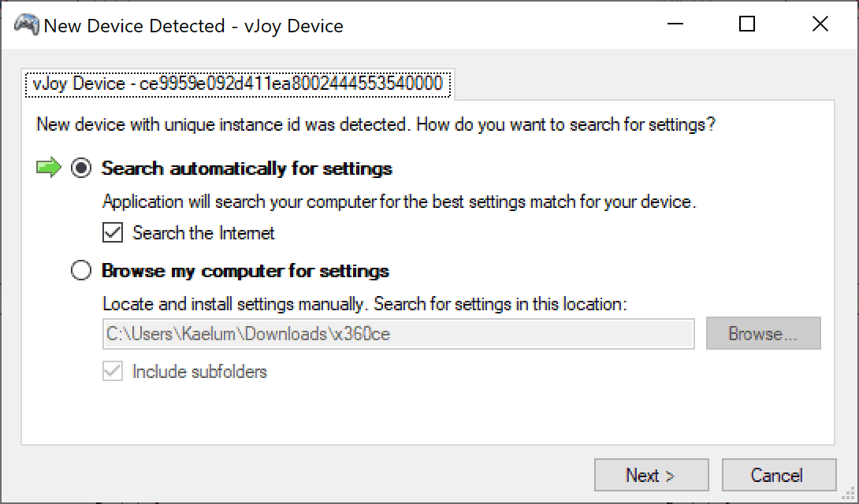Click the green arrow selection indicator
859x504 pixels.
(x=49, y=167)
